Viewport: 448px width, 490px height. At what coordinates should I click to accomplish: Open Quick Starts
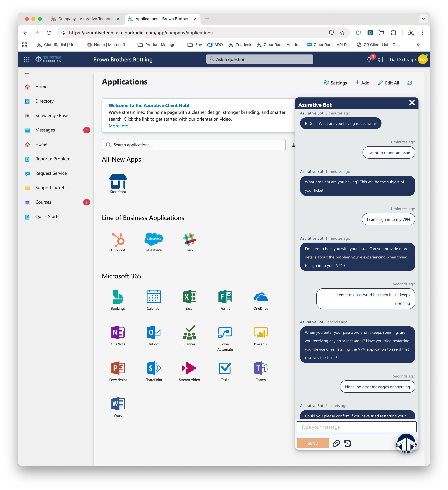click(x=47, y=217)
